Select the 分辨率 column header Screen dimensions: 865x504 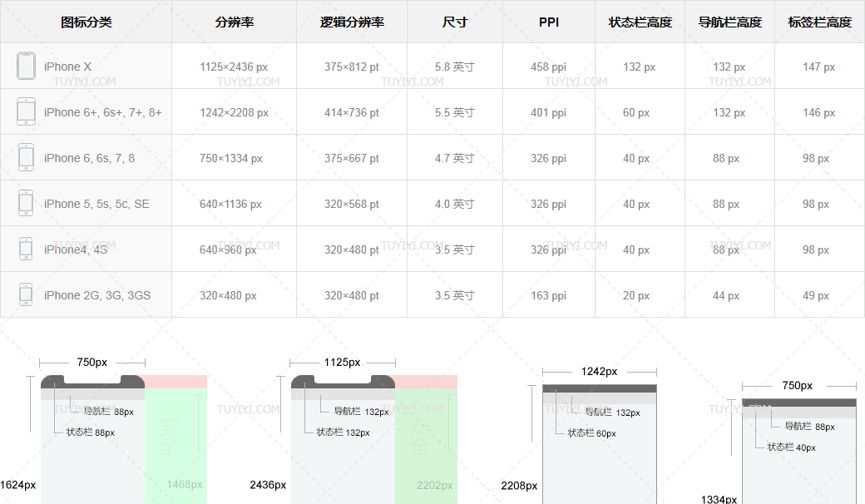[x=235, y=22]
